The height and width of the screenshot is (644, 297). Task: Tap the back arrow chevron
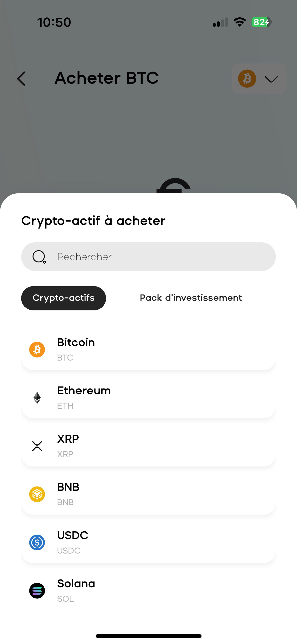pos(21,79)
